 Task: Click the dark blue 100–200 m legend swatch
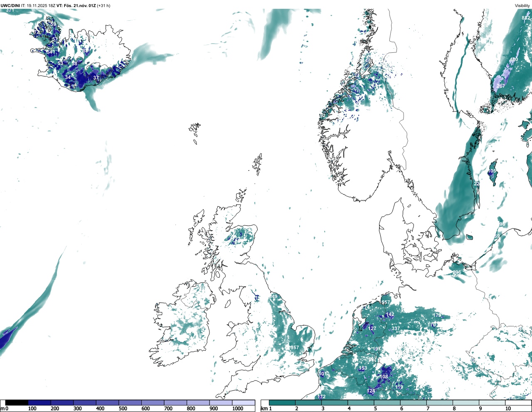click(x=39, y=403)
